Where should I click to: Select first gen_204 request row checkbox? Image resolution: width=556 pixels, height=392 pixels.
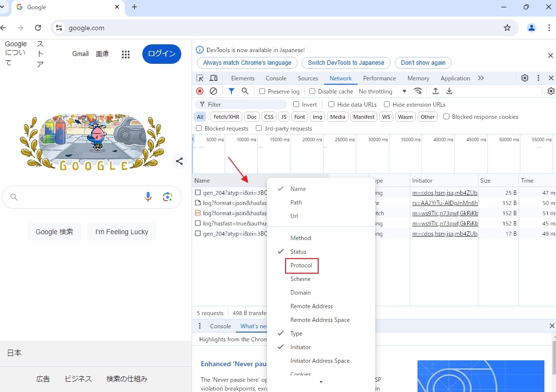(198, 192)
